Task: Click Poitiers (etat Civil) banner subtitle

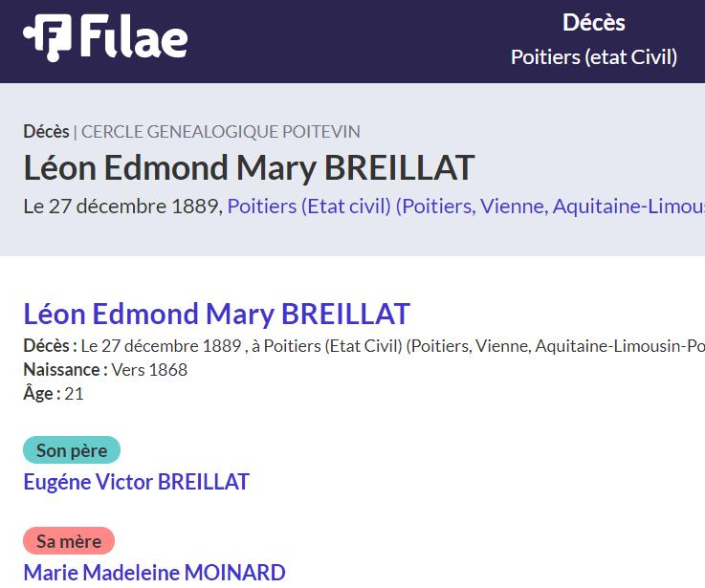Action: coord(594,57)
